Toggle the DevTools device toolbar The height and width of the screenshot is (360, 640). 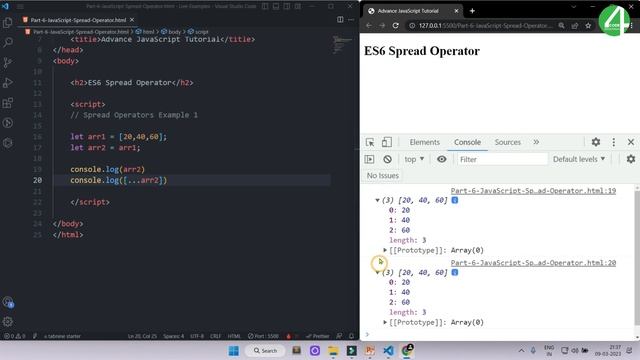coord(387,142)
